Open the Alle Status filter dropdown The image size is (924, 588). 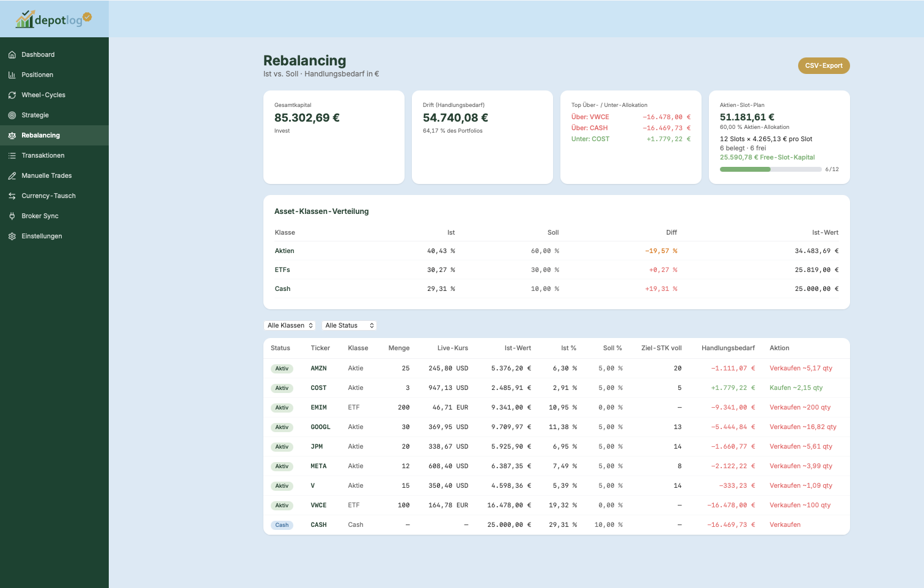tap(349, 325)
